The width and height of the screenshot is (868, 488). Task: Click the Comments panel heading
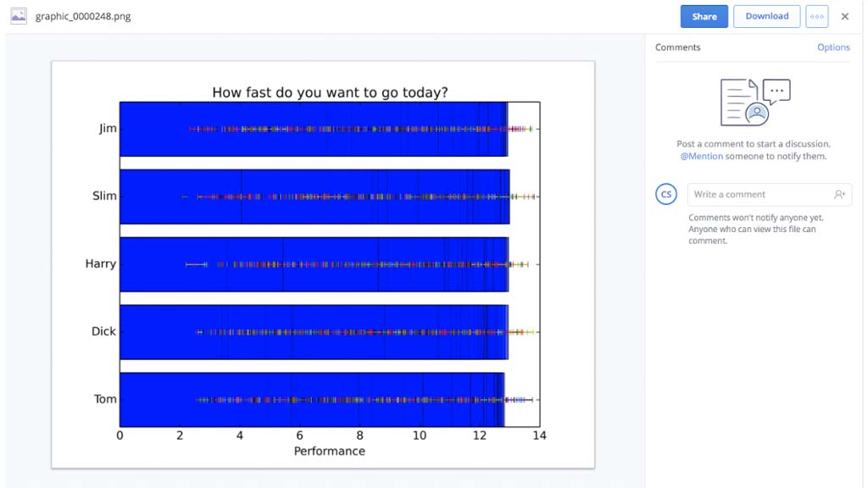click(677, 47)
